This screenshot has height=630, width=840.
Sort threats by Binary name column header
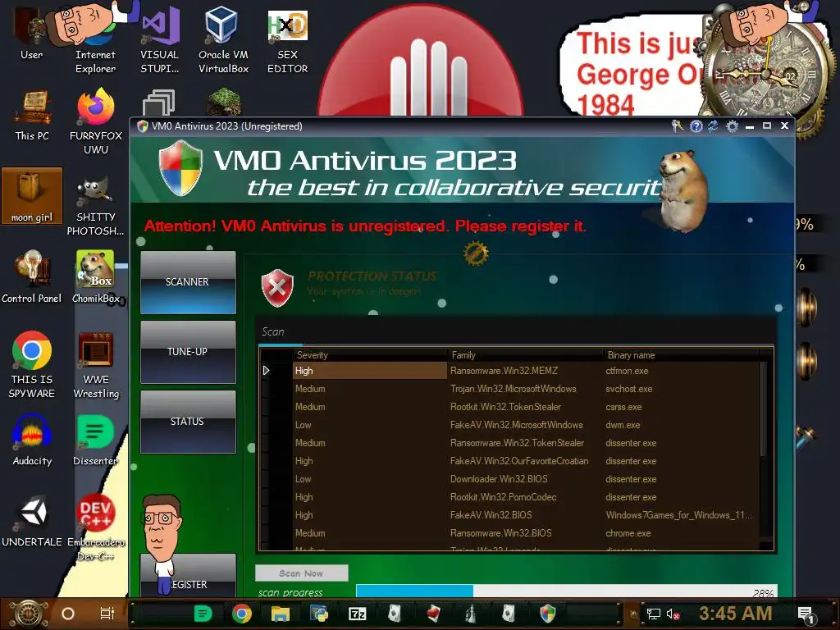point(631,355)
